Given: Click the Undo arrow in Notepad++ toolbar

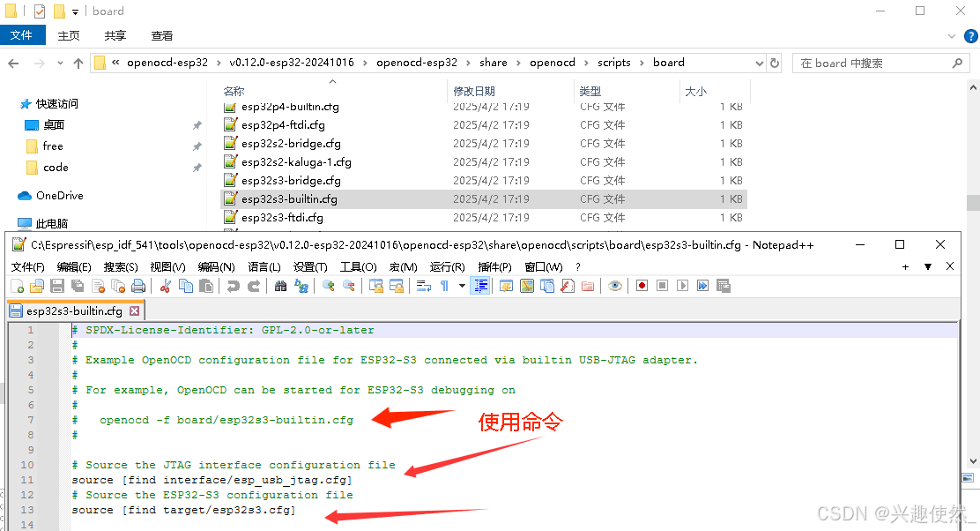Looking at the screenshot, I should [x=234, y=286].
